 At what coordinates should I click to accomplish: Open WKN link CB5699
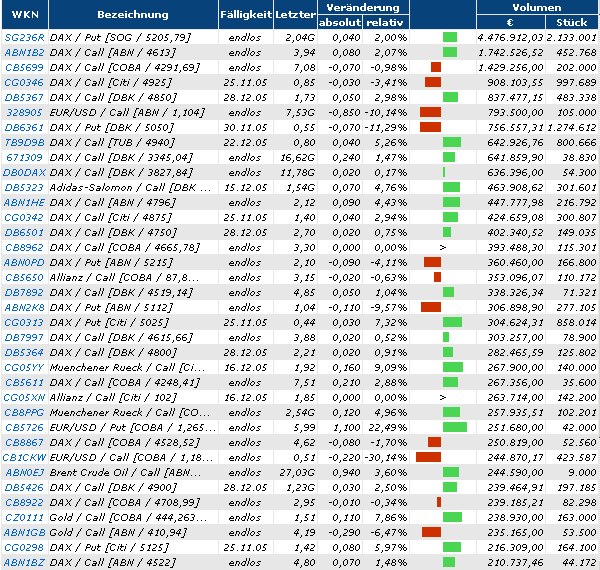tap(24, 68)
